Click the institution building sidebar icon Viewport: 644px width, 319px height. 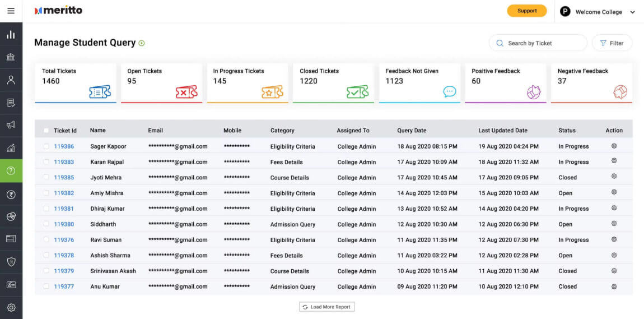[x=11, y=57]
